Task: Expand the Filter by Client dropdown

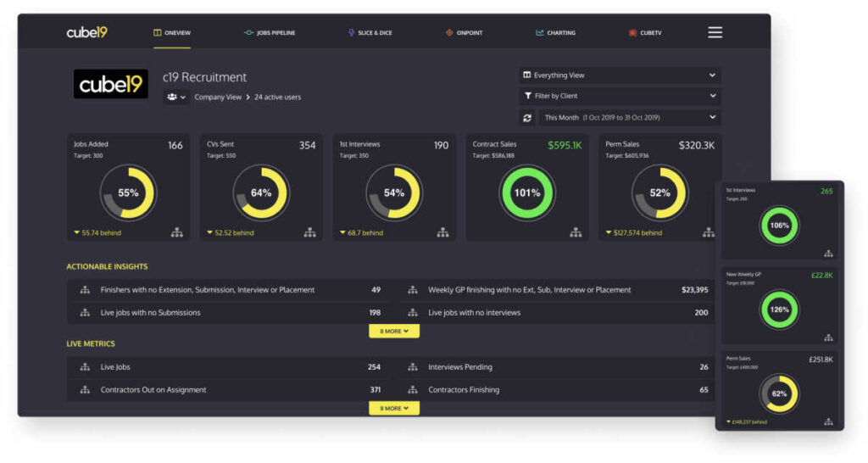Action: click(x=620, y=96)
